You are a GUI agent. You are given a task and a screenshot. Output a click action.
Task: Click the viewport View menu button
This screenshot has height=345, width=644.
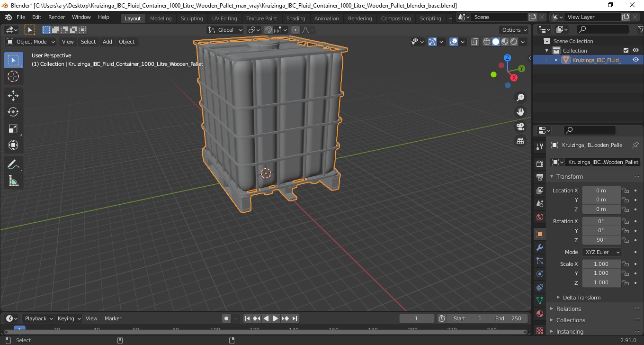[68, 42]
